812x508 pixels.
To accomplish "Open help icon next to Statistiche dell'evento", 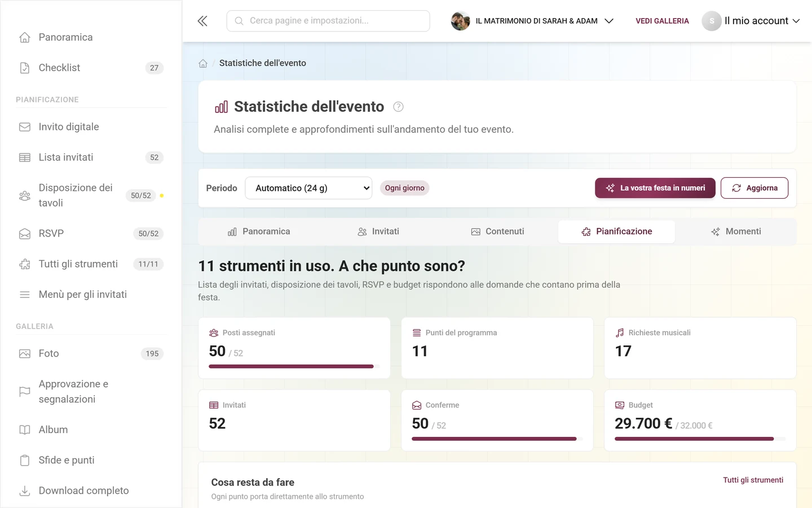I will click(x=398, y=107).
